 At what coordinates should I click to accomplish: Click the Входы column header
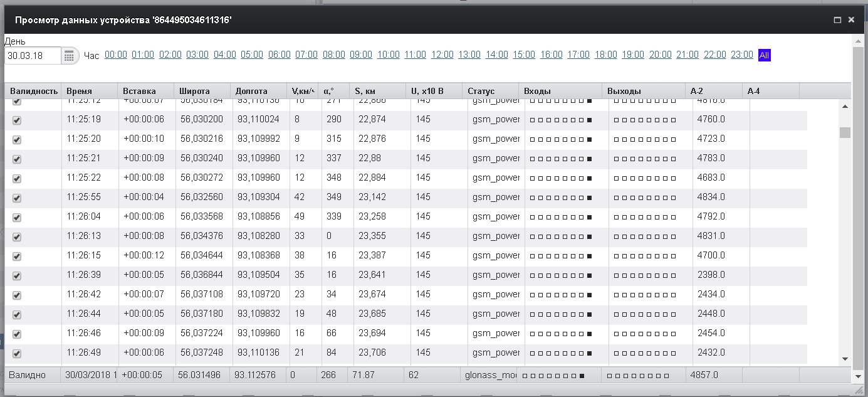tap(537, 92)
